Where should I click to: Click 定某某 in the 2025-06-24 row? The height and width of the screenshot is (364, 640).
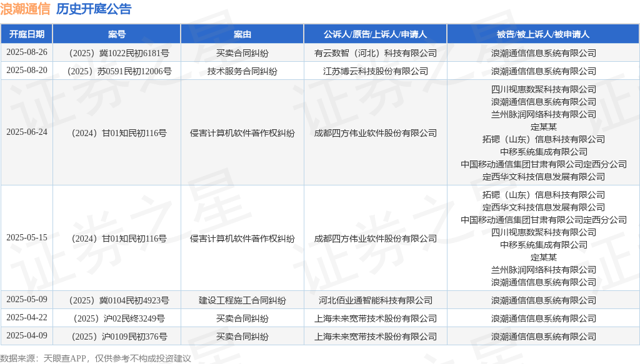click(544, 127)
